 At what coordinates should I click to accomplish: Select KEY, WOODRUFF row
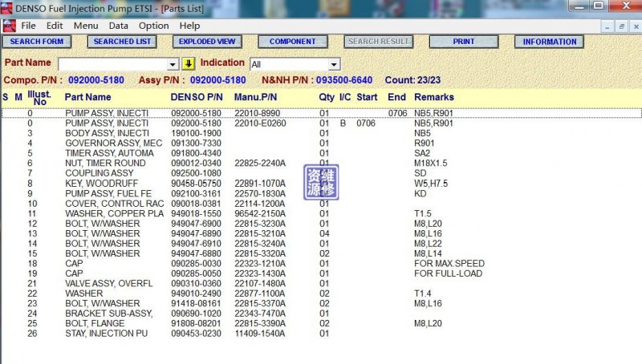(x=322, y=184)
